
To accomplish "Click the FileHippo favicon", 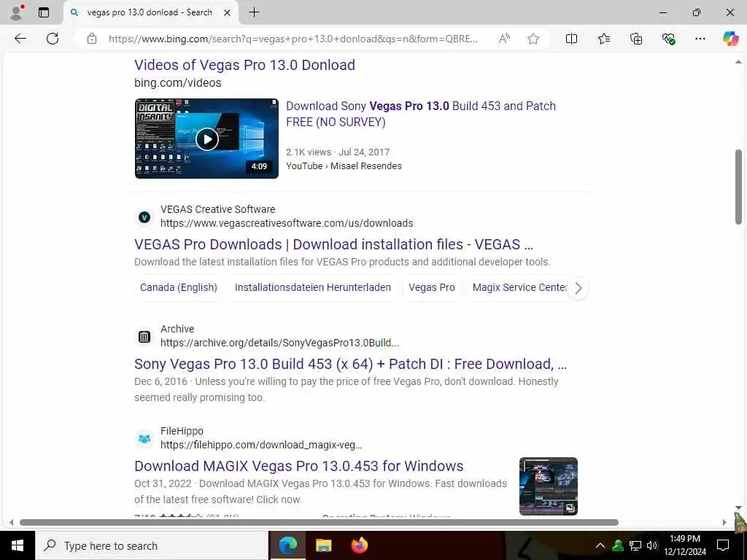I will click(144, 438).
